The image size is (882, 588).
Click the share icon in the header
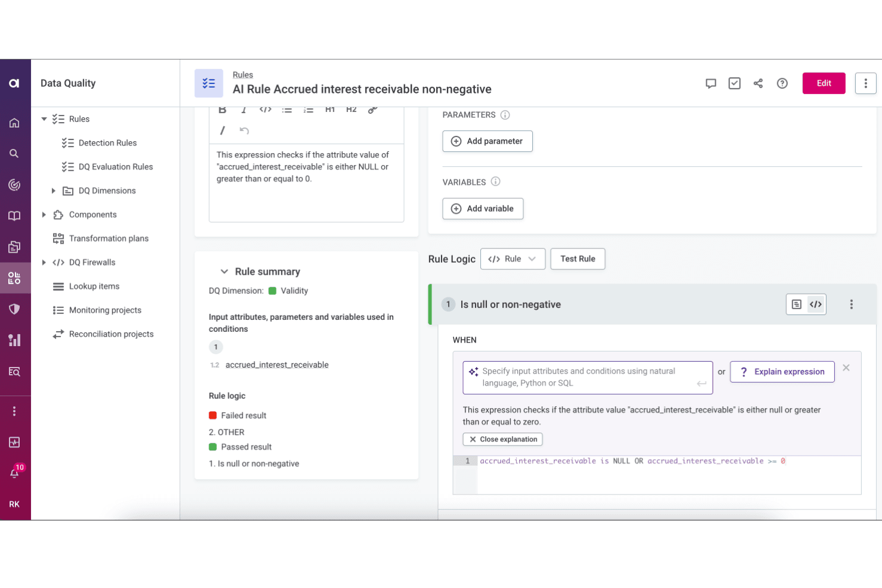pyautogui.click(x=758, y=83)
